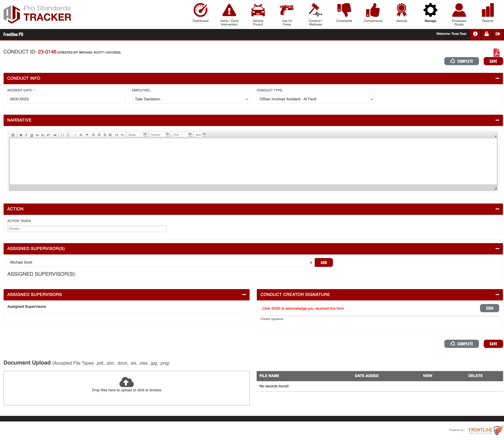Screen dimensions: 504x440
Task: Click the SIGN button
Action: point(489,308)
